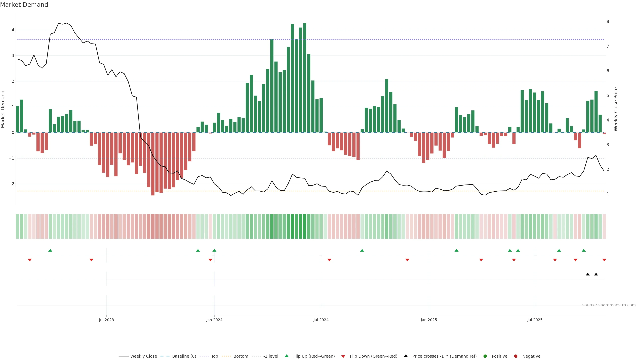This screenshot has height=362, width=644.
Task: Click the Market Demand chart title
Action: 24,5
